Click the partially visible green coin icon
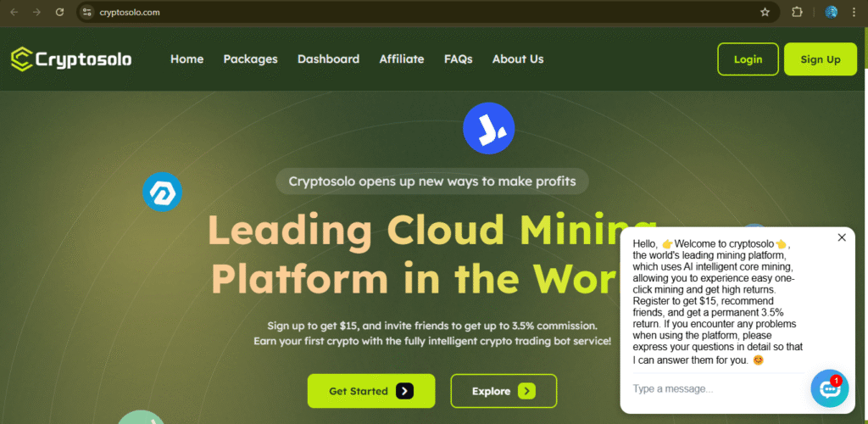 pos(142,417)
